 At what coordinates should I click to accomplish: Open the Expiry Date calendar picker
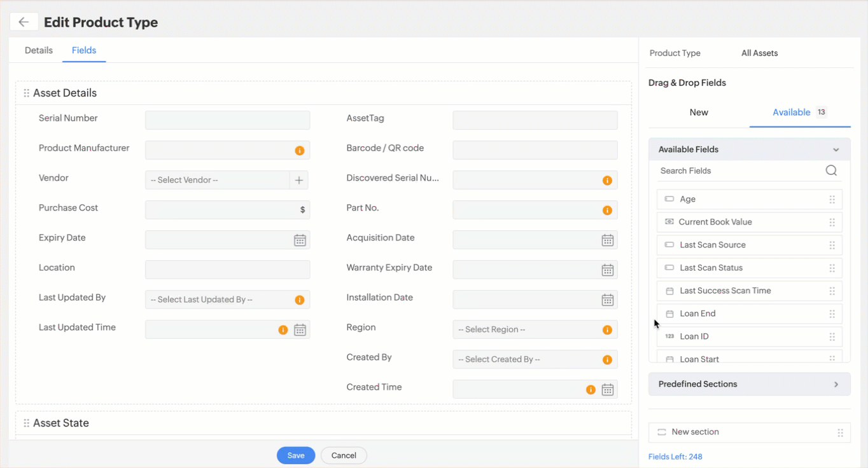[300, 240]
